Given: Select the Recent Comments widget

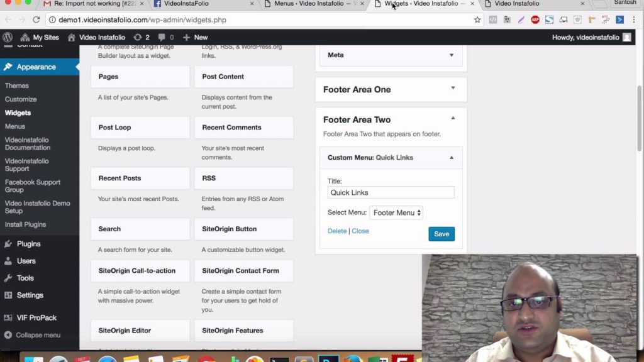Looking at the screenshot, I should [244, 128].
